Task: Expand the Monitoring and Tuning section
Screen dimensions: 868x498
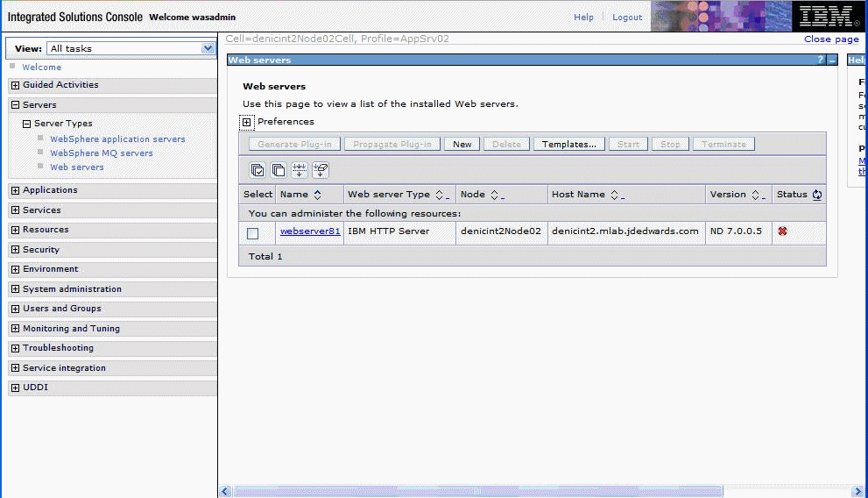Action: (x=16, y=329)
